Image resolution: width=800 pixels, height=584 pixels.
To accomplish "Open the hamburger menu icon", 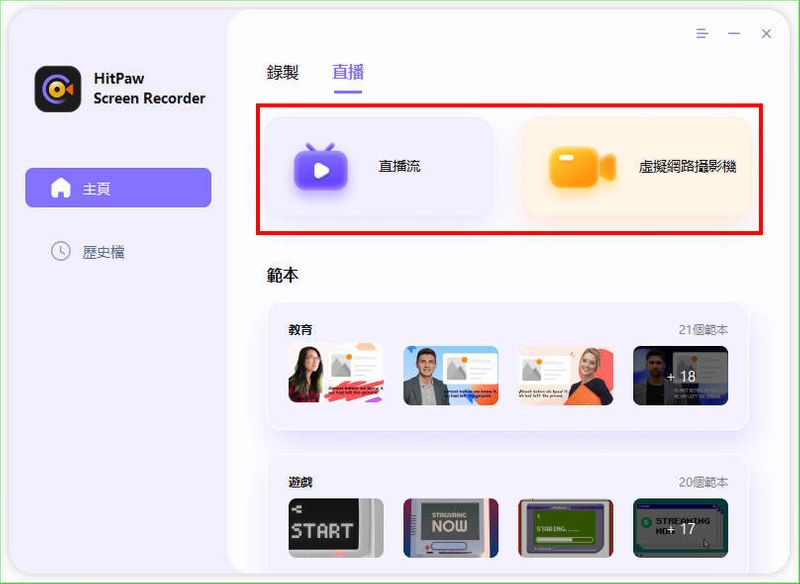I will [702, 34].
